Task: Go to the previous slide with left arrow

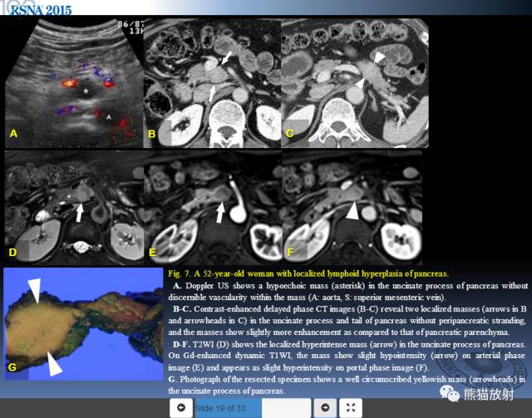Action: 181,407
